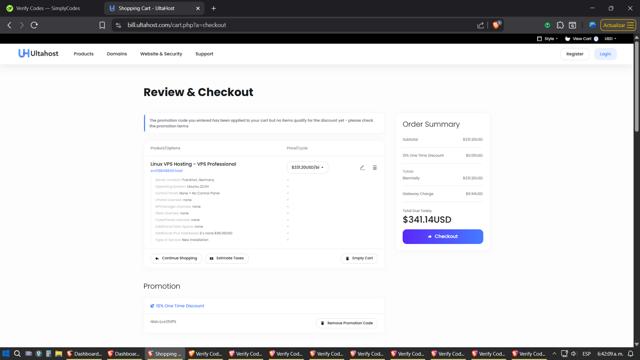Click the purple Checkout button
This screenshot has height=360, width=640.
click(443, 236)
